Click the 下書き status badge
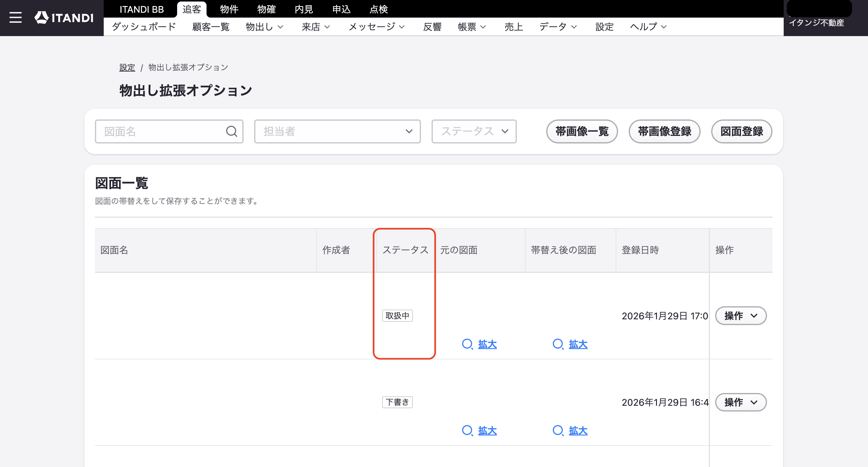 (x=397, y=402)
